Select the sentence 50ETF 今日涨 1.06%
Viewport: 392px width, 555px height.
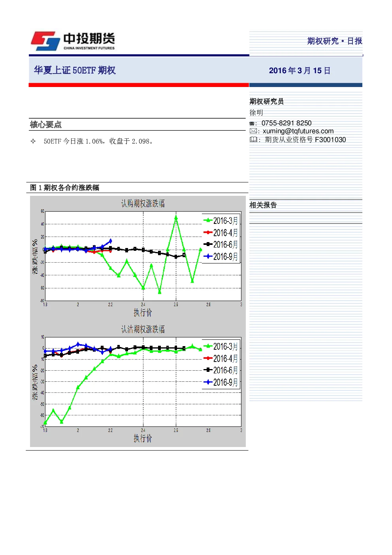(73, 141)
